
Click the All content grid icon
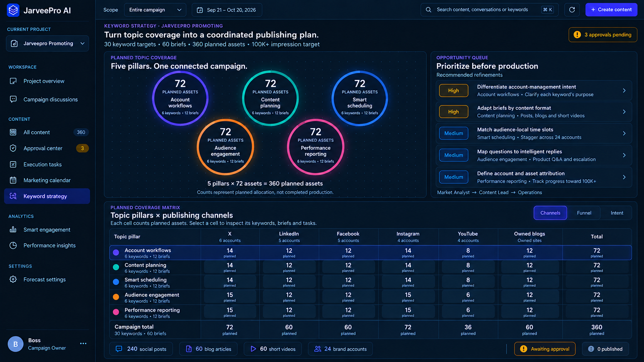(13, 132)
